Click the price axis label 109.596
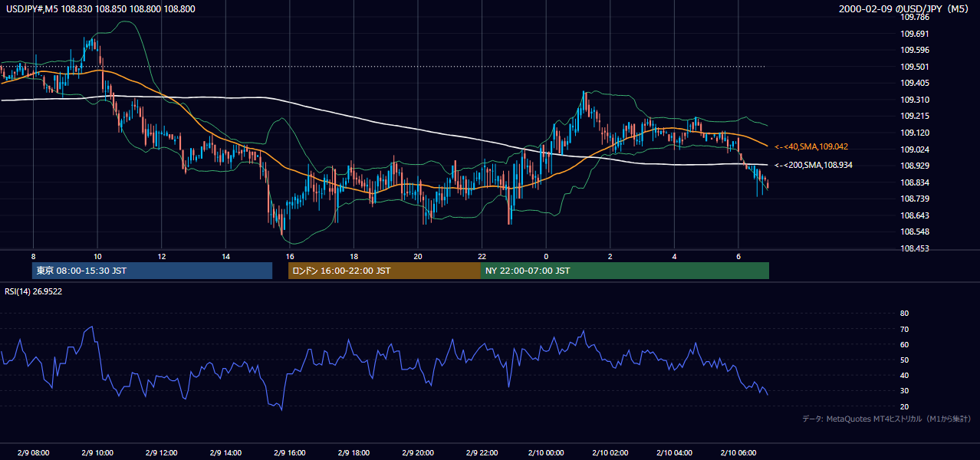980x460 pixels. (x=915, y=50)
